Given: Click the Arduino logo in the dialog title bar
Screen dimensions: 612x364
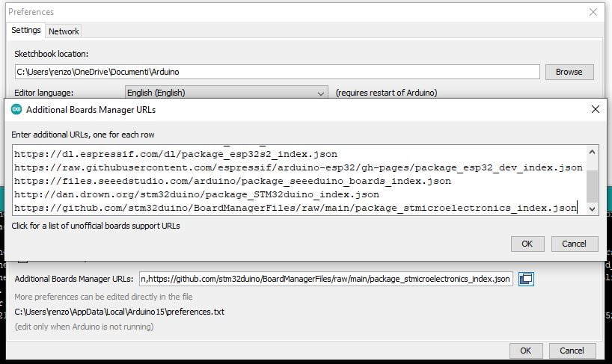Looking at the screenshot, I should [x=16, y=109].
